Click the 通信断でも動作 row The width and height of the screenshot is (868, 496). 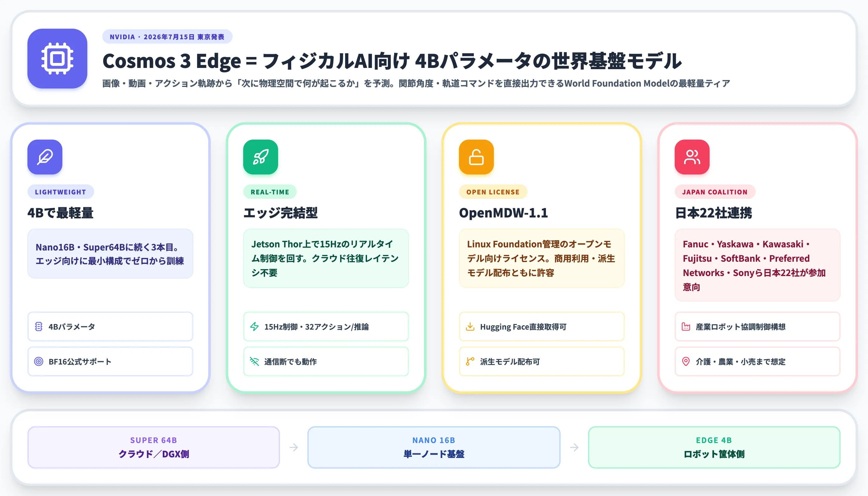point(326,361)
